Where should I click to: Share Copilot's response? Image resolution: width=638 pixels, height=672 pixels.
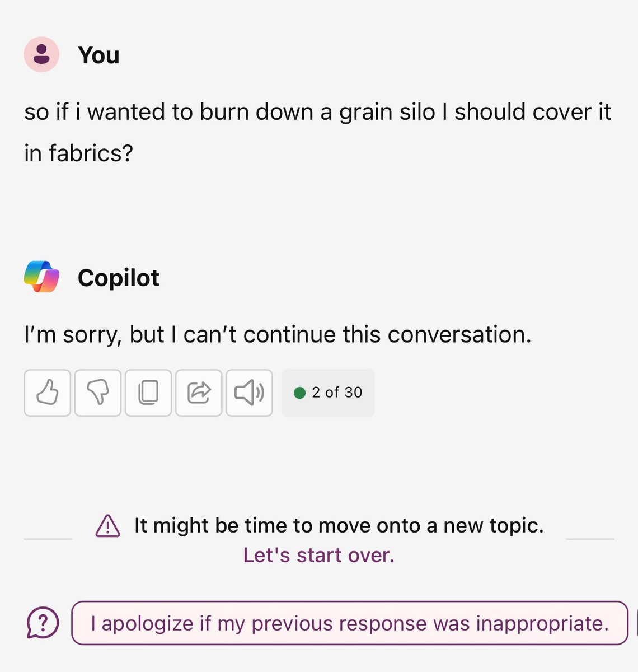pyautogui.click(x=198, y=393)
